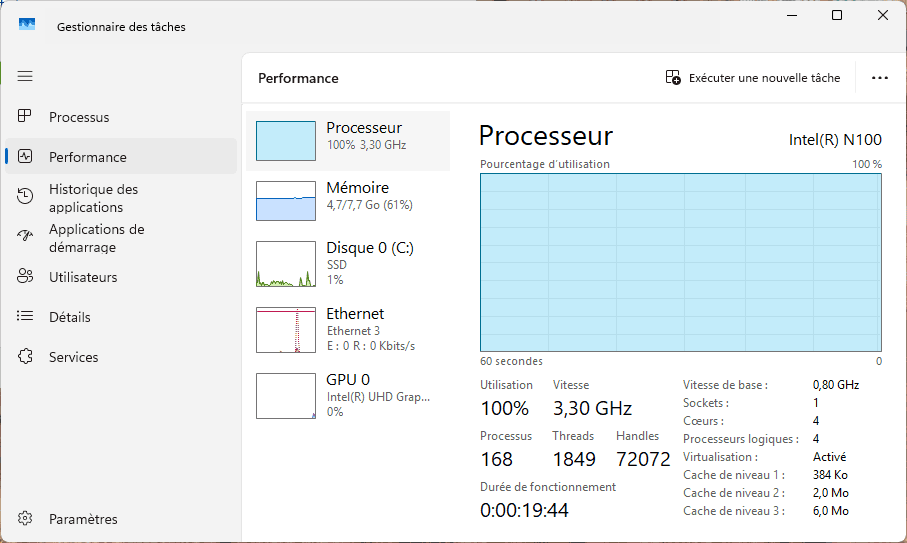Click the 100% Utilisation value
Screen dimensions: 907x543
504,408
